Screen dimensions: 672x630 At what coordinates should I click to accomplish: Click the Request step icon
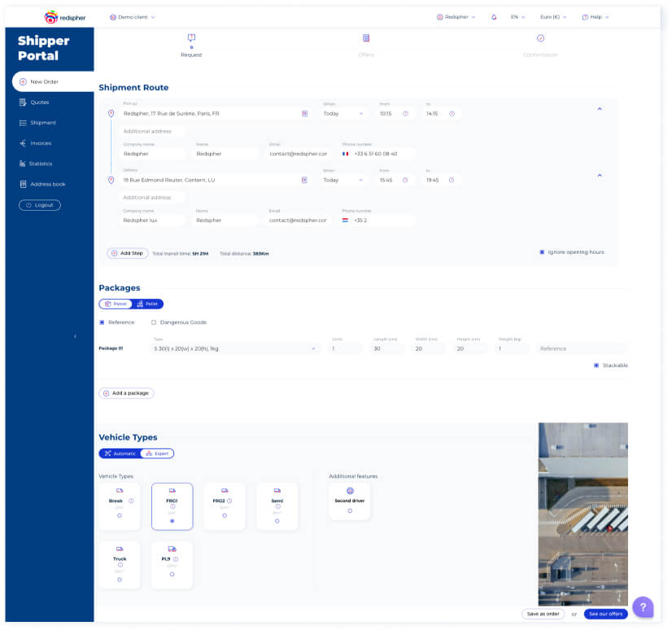pos(191,37)
